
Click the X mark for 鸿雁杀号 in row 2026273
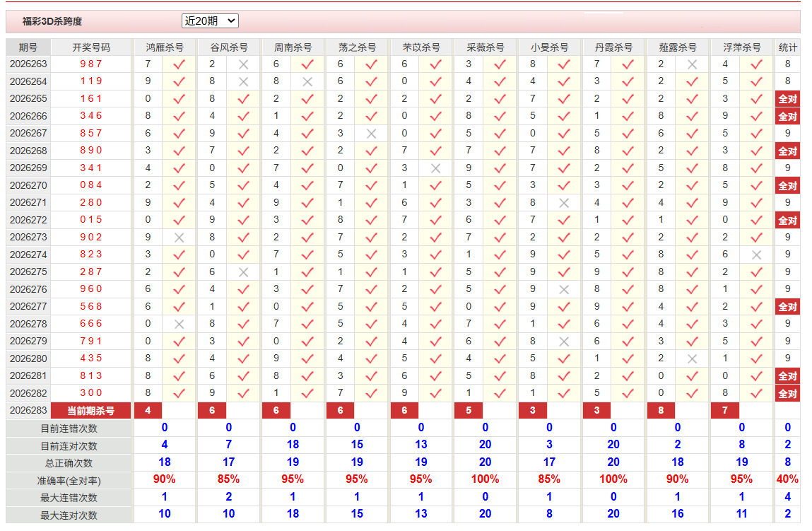(180, 238)
